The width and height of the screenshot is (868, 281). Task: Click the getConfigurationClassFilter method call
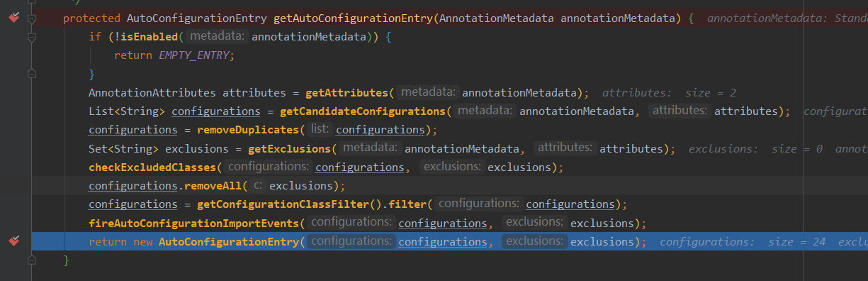281,204
